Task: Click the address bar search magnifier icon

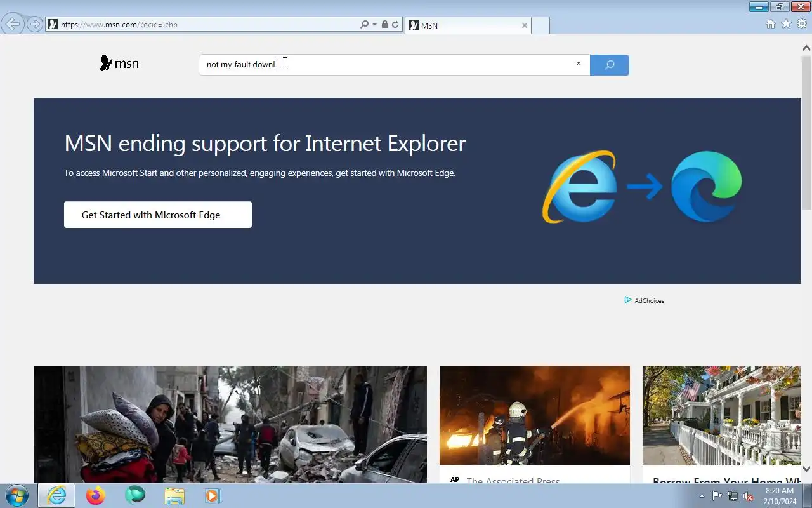Action: [364, 24]
